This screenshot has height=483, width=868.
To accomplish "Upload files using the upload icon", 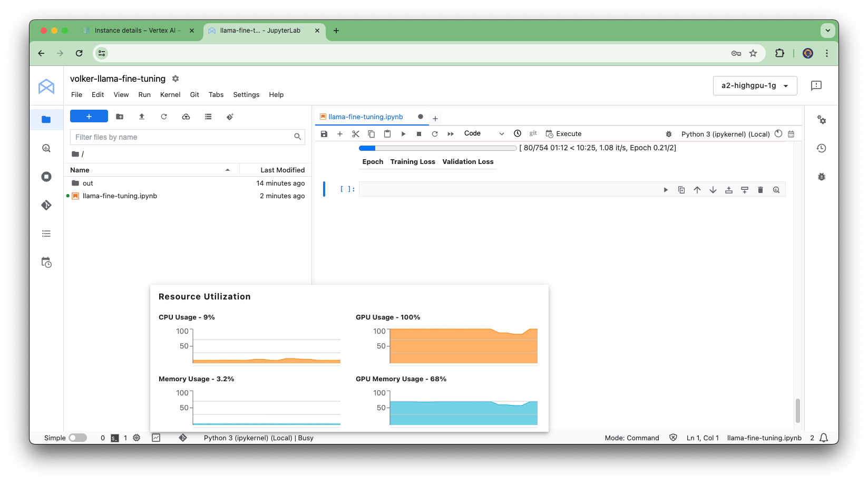I will (142, 117).
